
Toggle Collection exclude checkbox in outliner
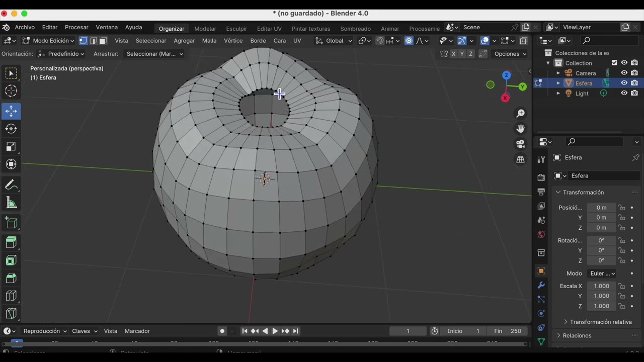tap(614, 63)
